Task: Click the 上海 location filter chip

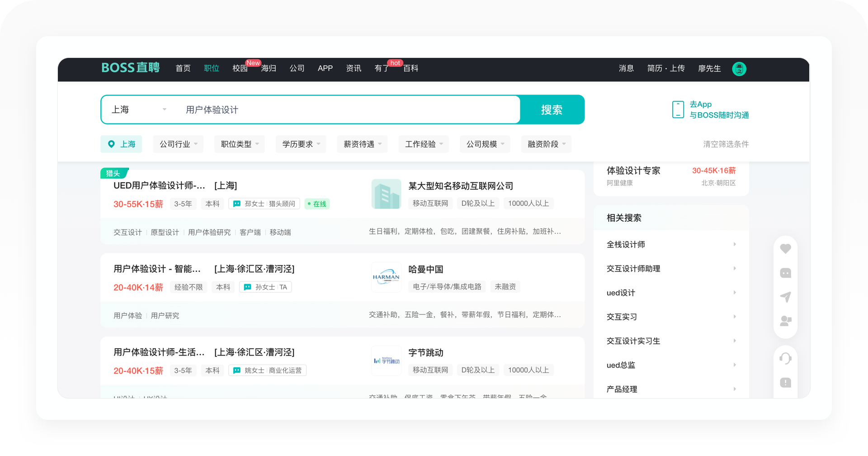Action: tap(121, 144)
